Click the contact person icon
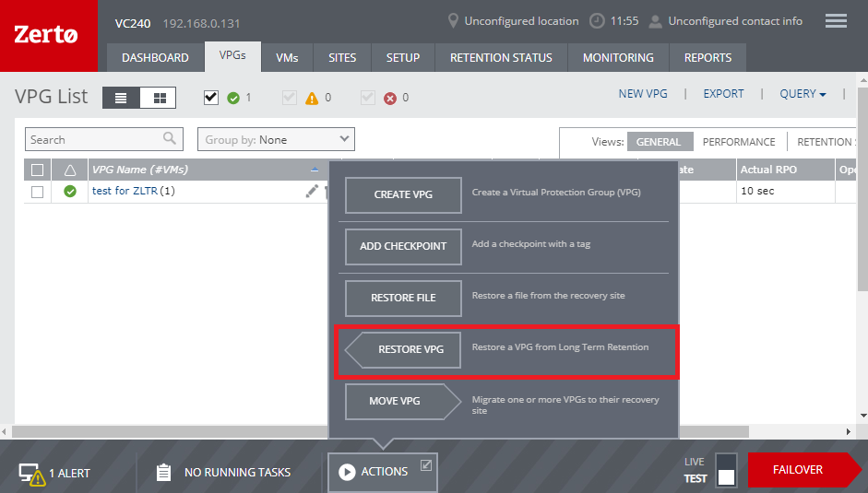 tap(655, 21)
